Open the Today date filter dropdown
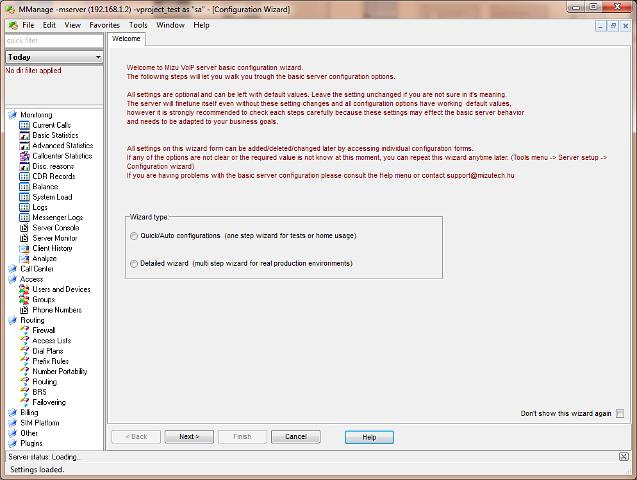The height and width of the screenshot is (480, 637). (98, 57)
